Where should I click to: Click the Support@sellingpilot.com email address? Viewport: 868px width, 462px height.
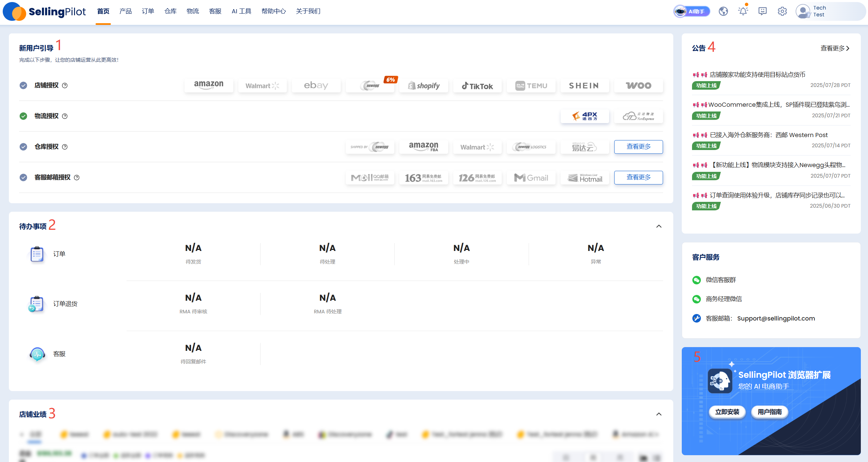point(776,318)
